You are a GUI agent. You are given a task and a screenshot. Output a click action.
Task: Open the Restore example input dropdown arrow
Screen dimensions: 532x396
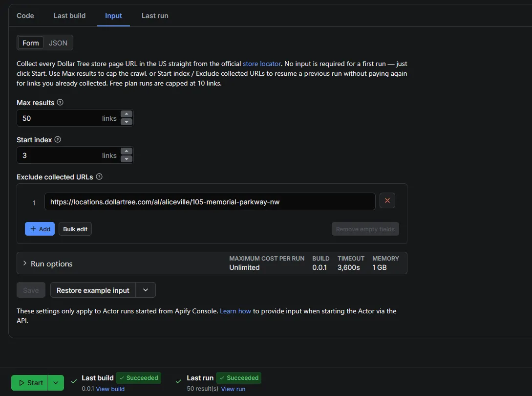(x=146, y=290)
